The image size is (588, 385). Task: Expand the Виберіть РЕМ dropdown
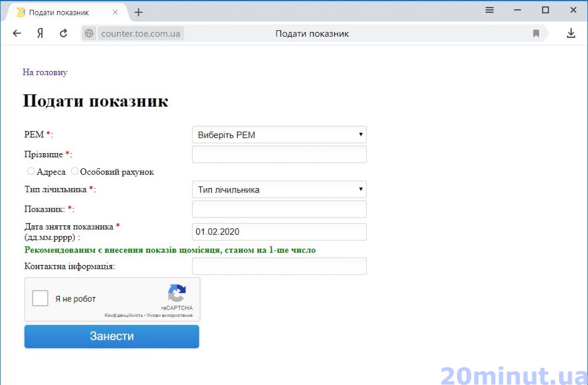point(279,134)
